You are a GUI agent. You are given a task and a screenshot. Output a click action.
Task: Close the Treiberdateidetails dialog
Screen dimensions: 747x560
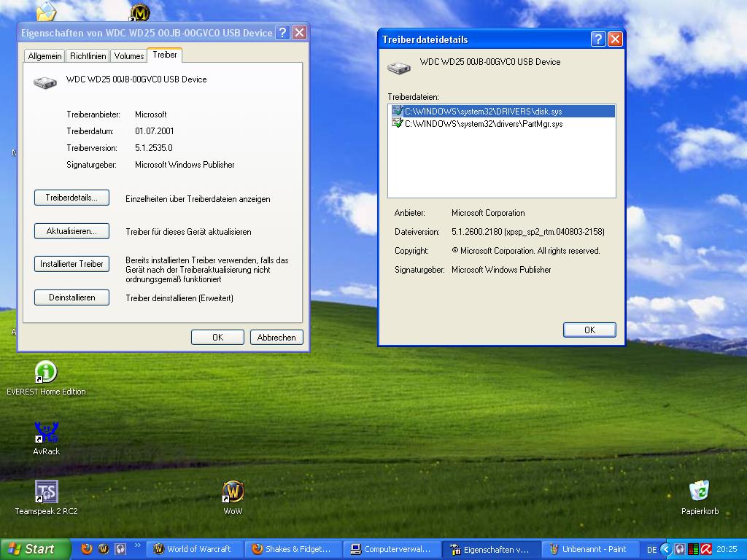(615, 39)
